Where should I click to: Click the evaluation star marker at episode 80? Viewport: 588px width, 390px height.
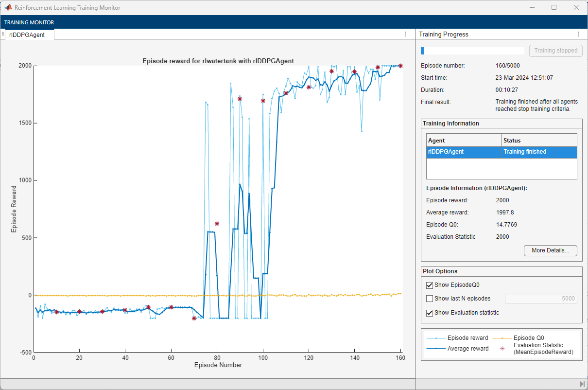(217, 224)
